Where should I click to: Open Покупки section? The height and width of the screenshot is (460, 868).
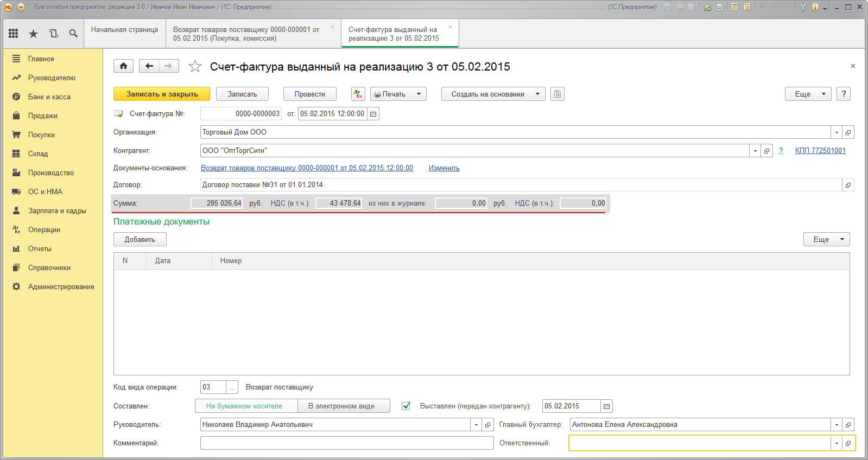point(41,135)
